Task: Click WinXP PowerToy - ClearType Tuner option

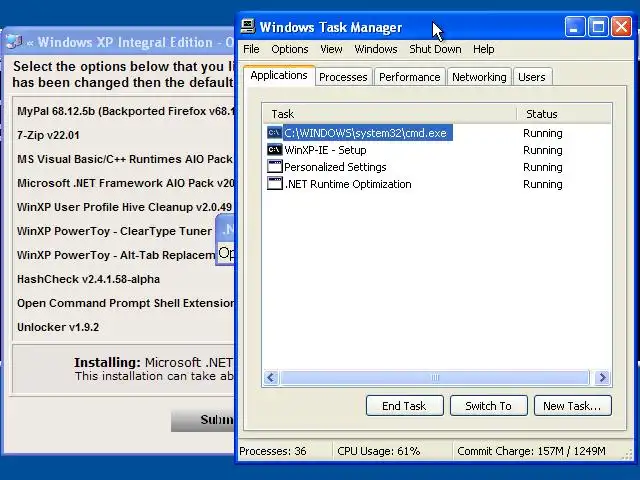Action: click(114, 231)
